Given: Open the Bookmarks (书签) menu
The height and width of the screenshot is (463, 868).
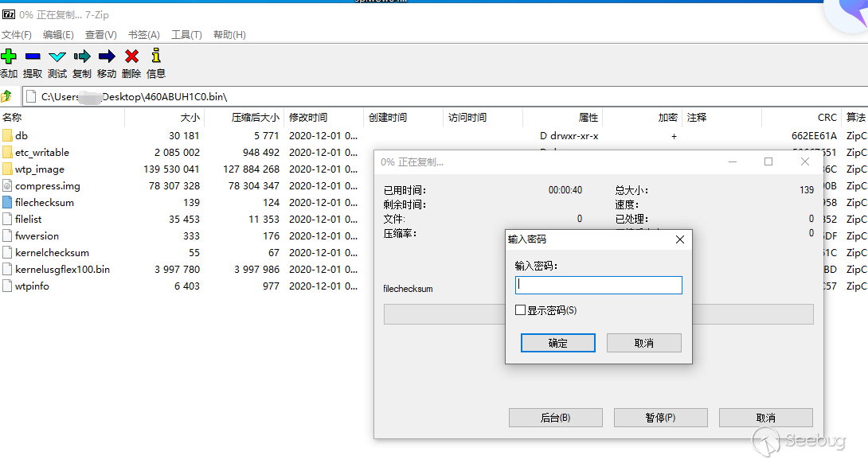Looking at the screenshot, I should (144, 35).
